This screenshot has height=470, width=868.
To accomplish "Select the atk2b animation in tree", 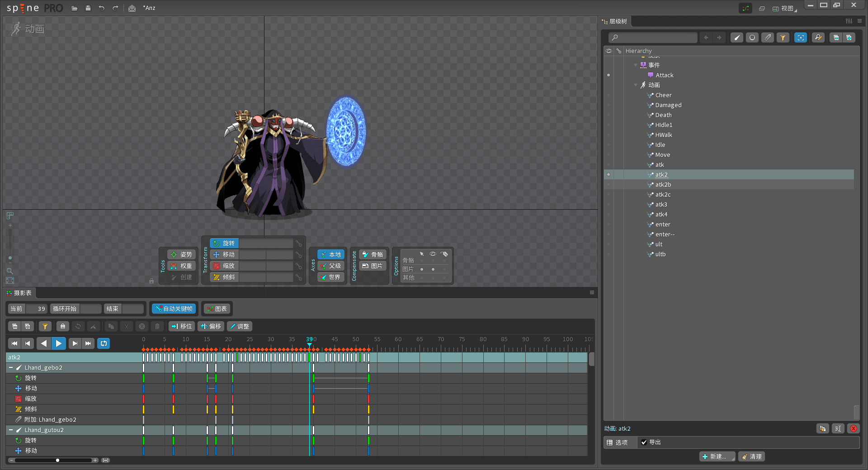I will pyautogui.click(x=663, y=185).
